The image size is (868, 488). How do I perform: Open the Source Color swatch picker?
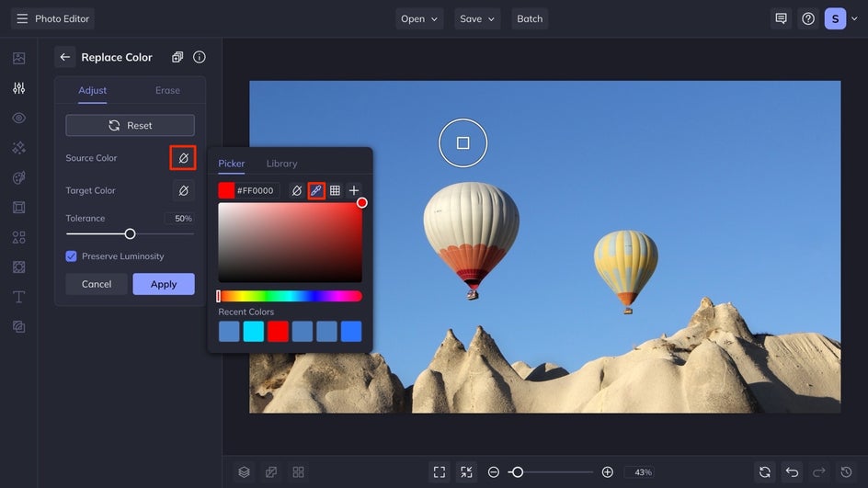tap(183, 158)
